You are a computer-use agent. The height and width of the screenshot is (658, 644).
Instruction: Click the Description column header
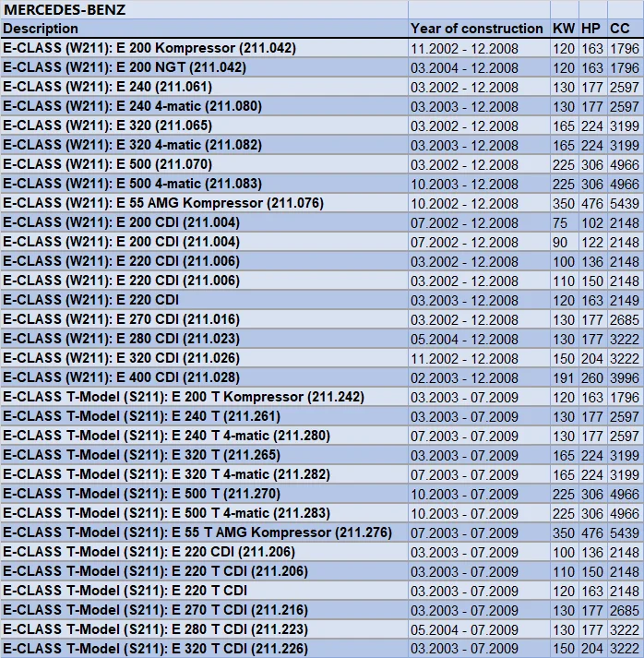click(204, 28)
